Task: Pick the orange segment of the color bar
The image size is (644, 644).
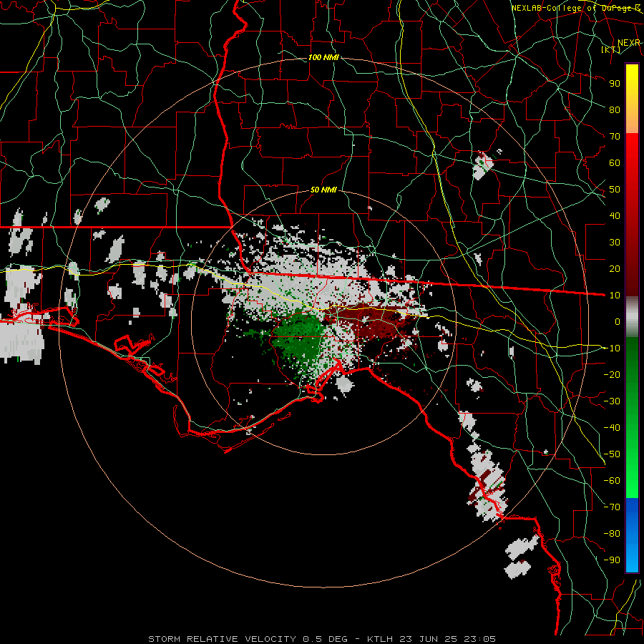Action: pyautogui.click(x=632, y=119)
